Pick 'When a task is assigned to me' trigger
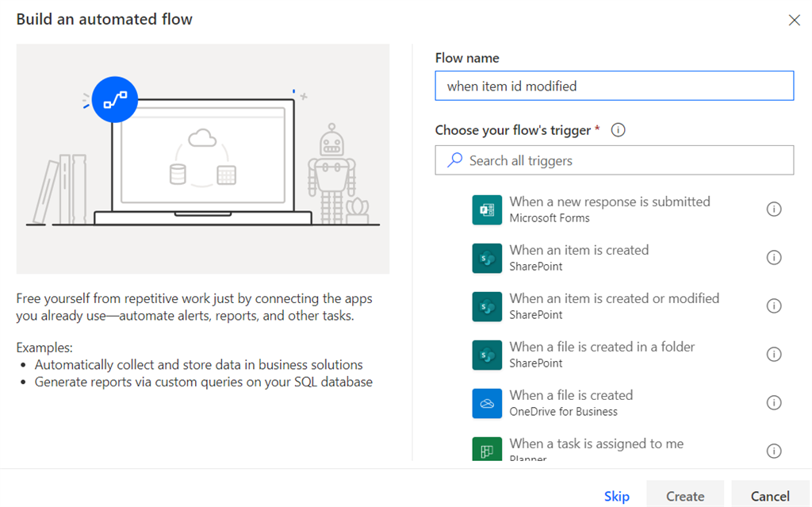812x507 pixels. click(x=596, y=444)
